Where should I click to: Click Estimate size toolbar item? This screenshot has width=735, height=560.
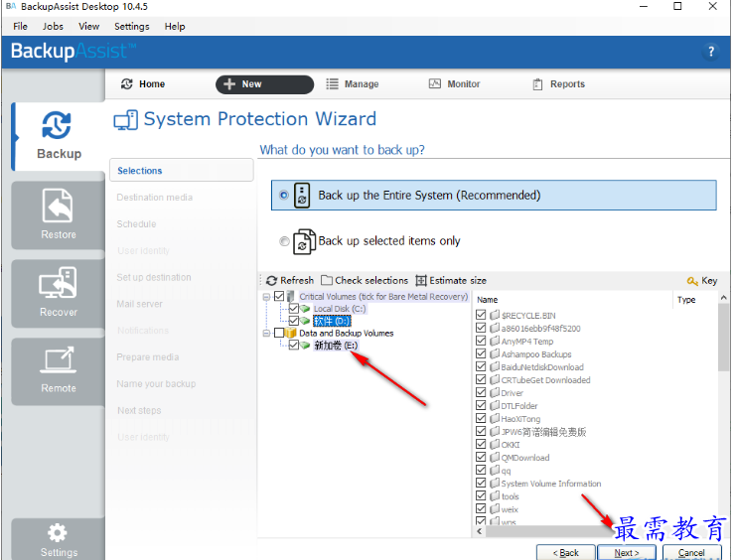[451, 280]
